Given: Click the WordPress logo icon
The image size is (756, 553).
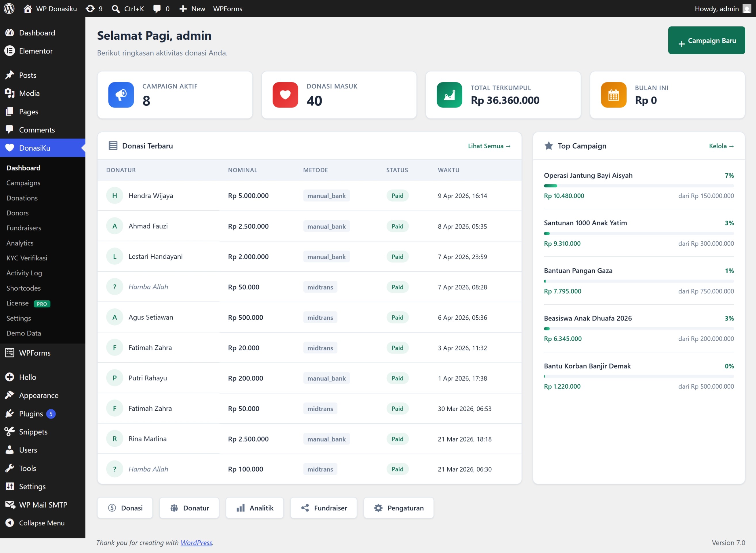Looking at the screenshot, I should point(9,8).
